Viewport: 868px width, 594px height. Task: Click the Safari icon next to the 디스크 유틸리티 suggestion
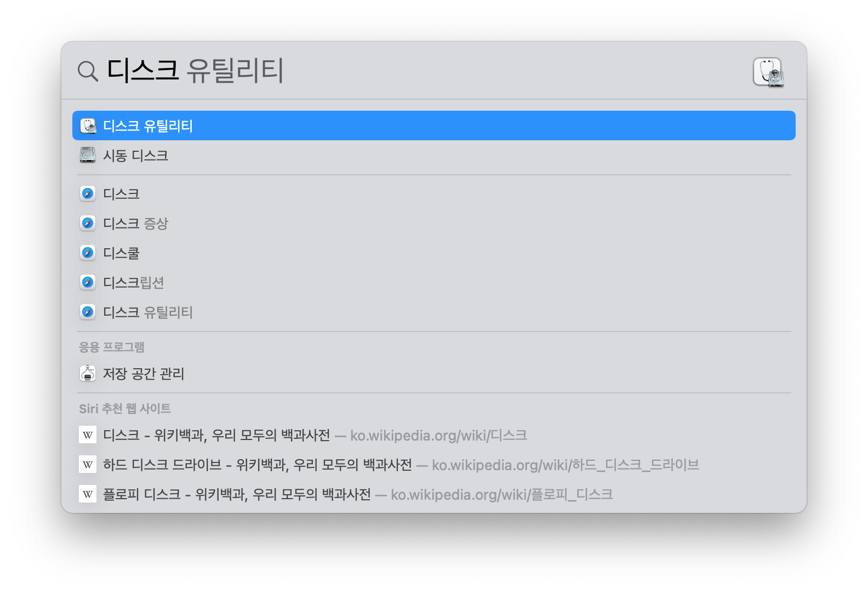pos(88,312)
